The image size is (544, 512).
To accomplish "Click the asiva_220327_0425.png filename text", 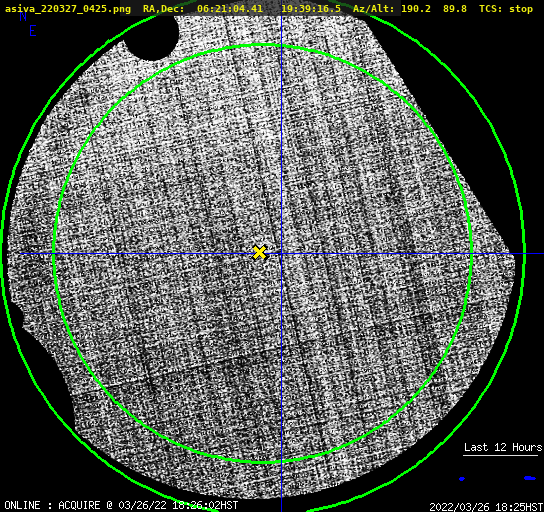I will (68, 9).
